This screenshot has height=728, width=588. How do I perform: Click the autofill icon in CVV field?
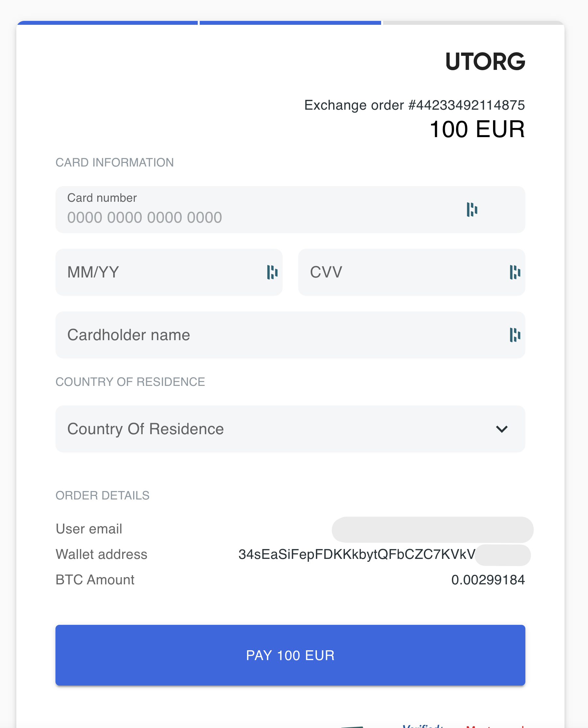(515, 272)
